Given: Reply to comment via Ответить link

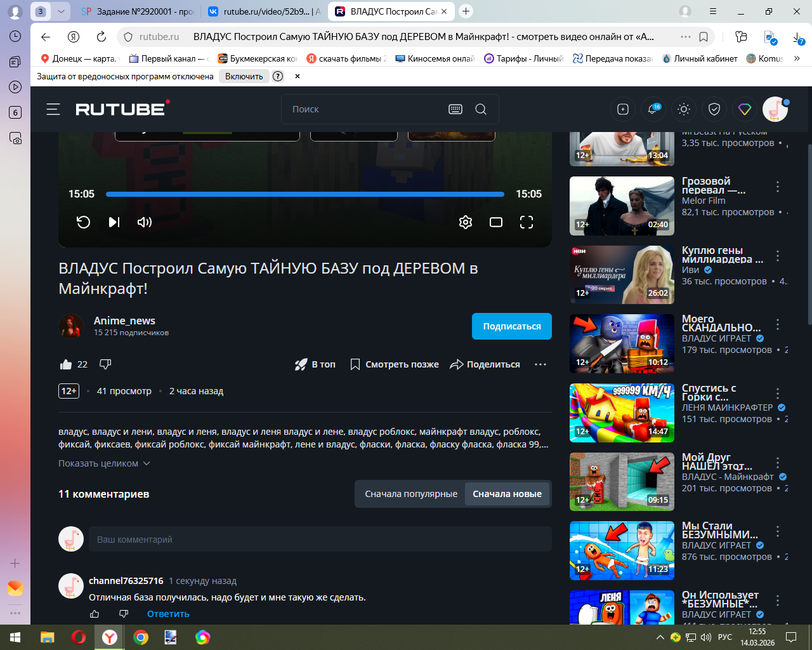Looking at the screenshot, I should [168, 614].
